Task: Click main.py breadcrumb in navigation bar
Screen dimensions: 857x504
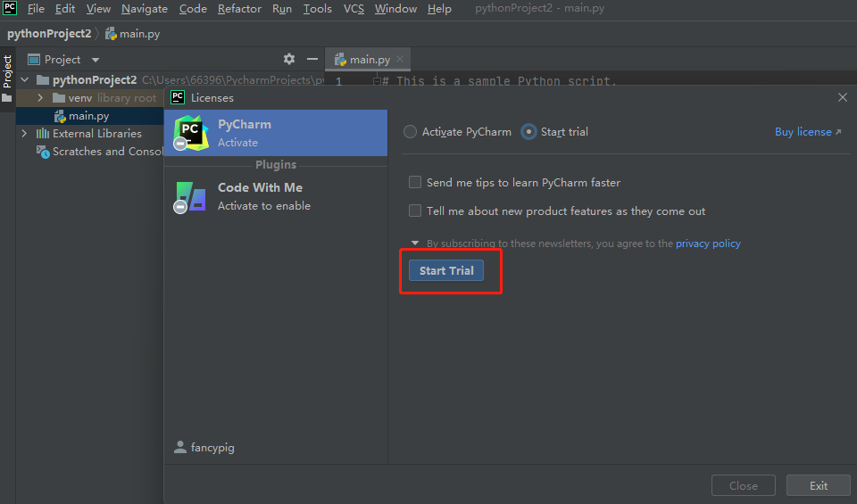Action: [x=133, y=34]
